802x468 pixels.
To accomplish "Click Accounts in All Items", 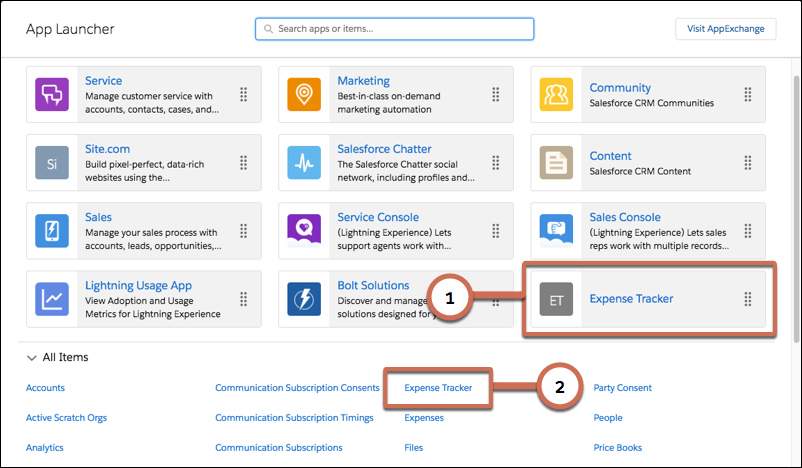I will click(x=45, y=388).
